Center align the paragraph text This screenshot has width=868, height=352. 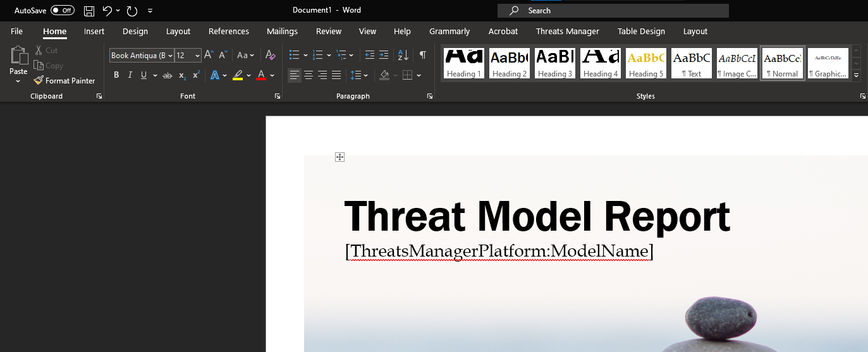309,75
